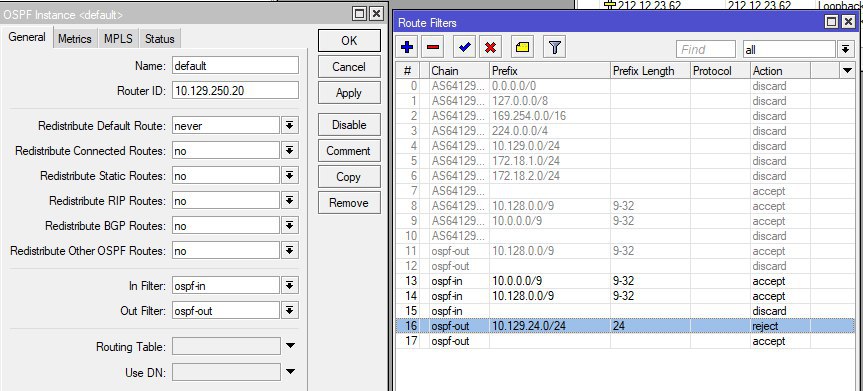Expand Redistribute Connected Routes dropdown
Image resolution: width=863 pixels, height=391 pixels.
(x=289, y=150)
